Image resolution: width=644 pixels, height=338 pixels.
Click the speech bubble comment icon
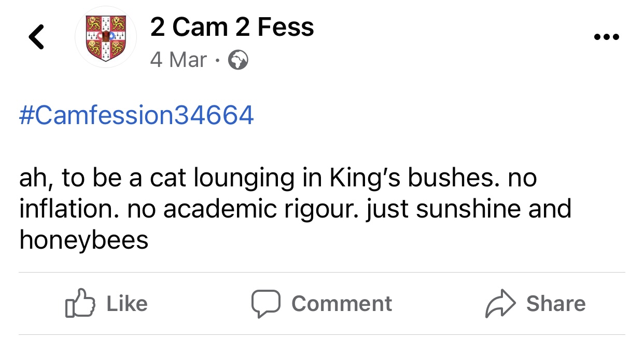pyautogui.click(x=265, y=304)
